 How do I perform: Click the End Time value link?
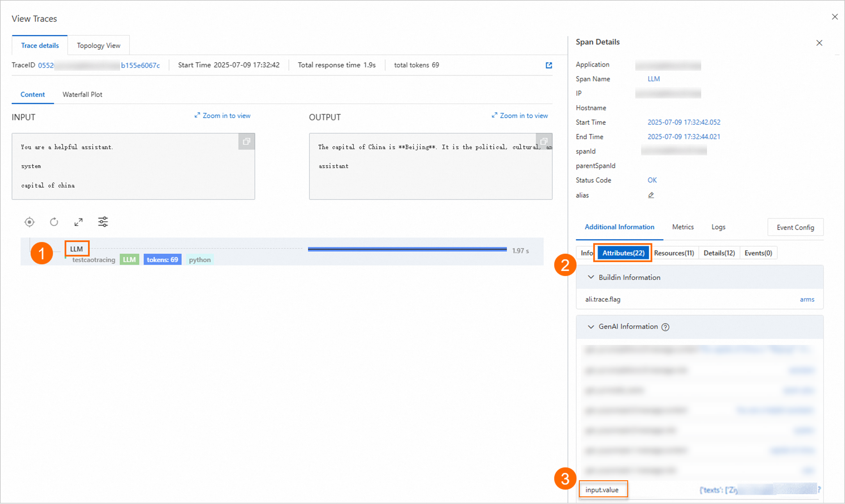tap(684, 137)
